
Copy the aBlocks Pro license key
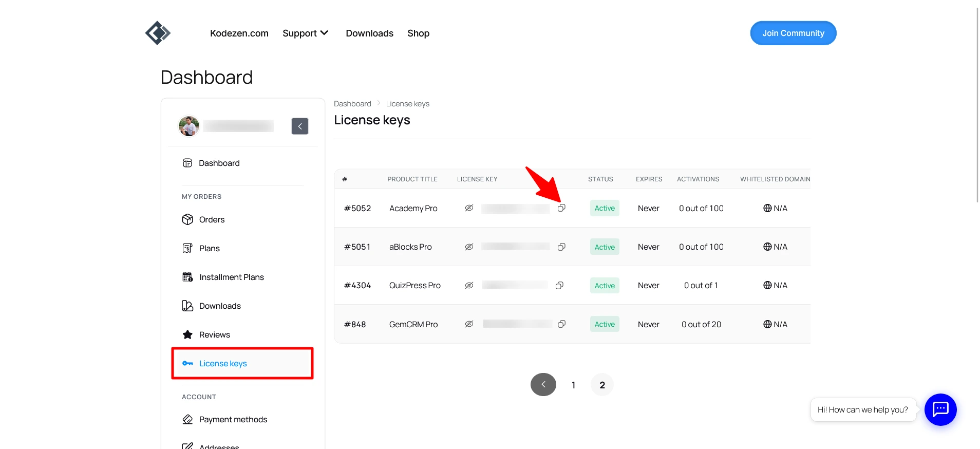pos(561,247)
